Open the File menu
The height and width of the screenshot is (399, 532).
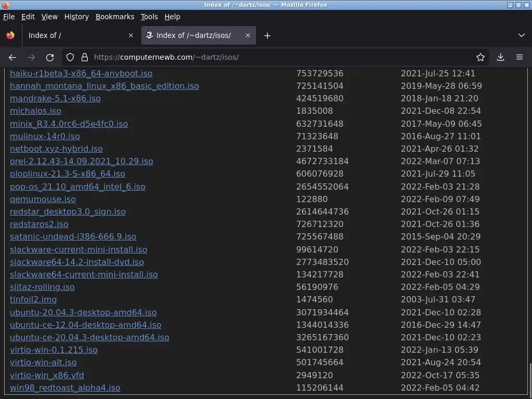[x=9, y=17]
